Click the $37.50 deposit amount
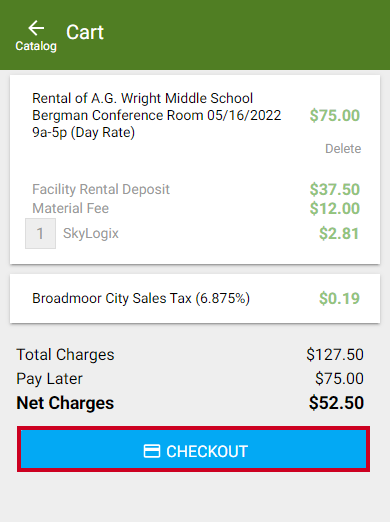Screen dimensions: 390x522 click(x=335, y=189)
